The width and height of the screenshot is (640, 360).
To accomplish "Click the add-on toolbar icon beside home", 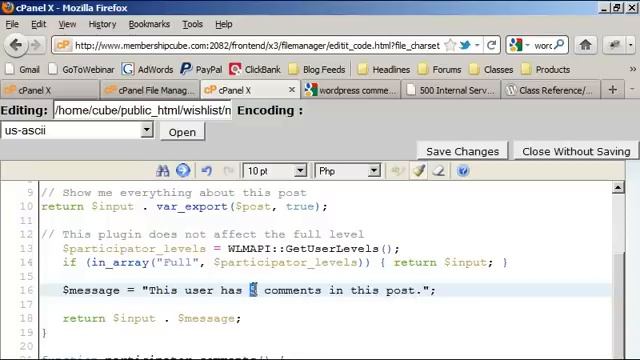I will (615, 45).
